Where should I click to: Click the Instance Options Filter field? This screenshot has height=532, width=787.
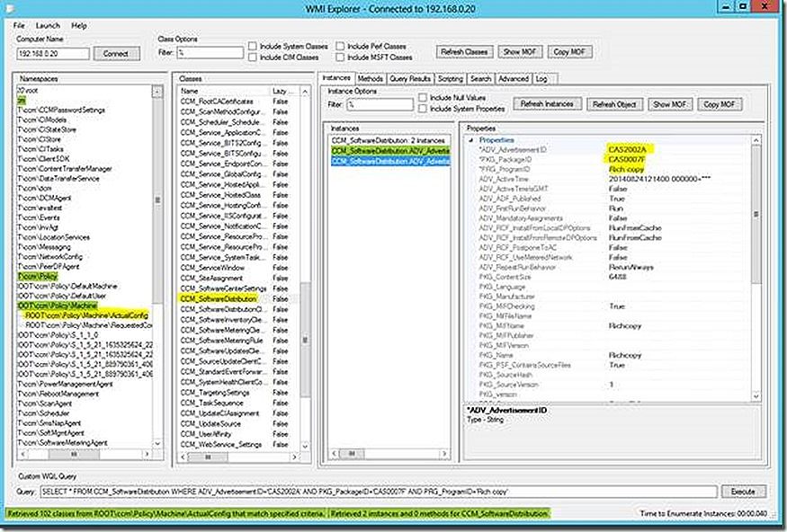click(x=380, y=104)
